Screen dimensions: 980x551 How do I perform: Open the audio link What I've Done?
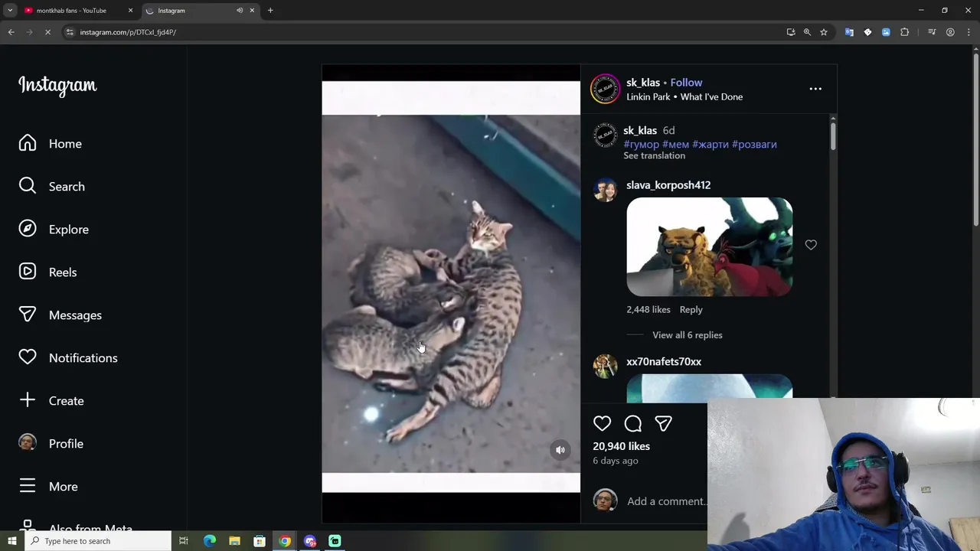coord(711,97)
